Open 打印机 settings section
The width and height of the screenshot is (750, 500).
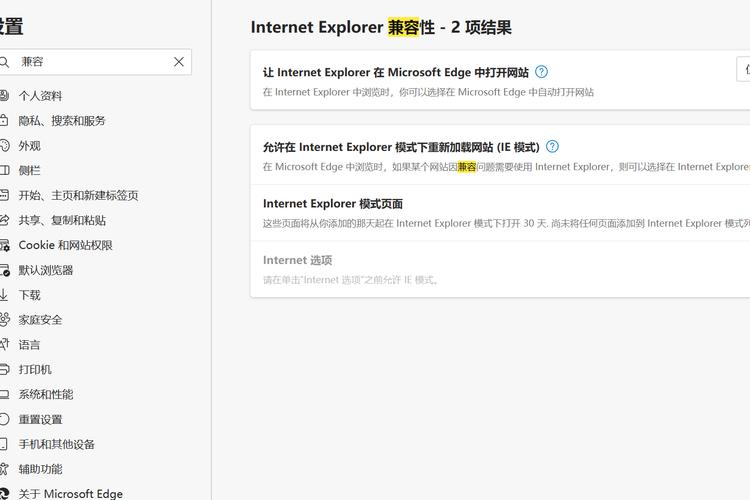click(x=35, y=369)
